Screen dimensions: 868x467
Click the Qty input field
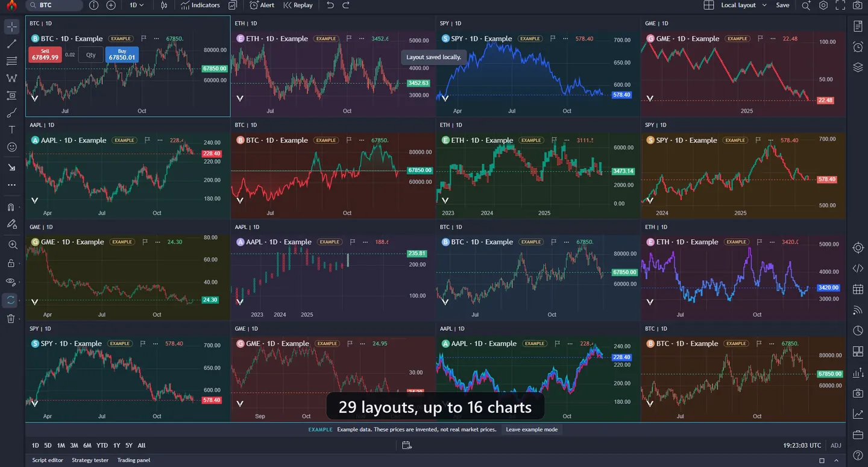(90, 55)
